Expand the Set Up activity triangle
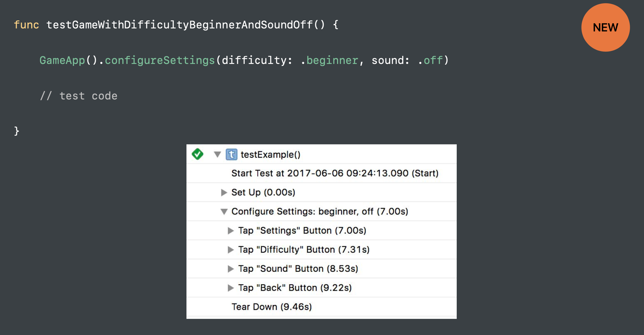This screenshot has width=644, height=335. tap(224, 192)
